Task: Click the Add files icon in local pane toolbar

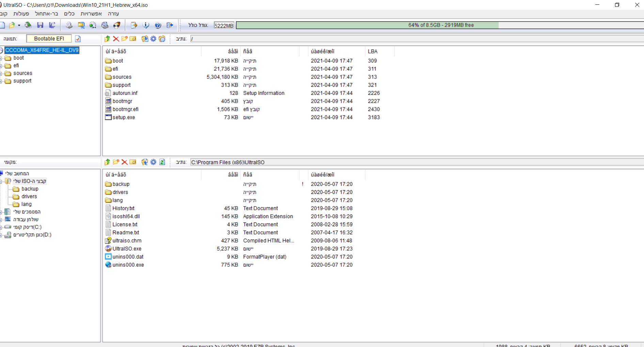Action: coord(145,162)
